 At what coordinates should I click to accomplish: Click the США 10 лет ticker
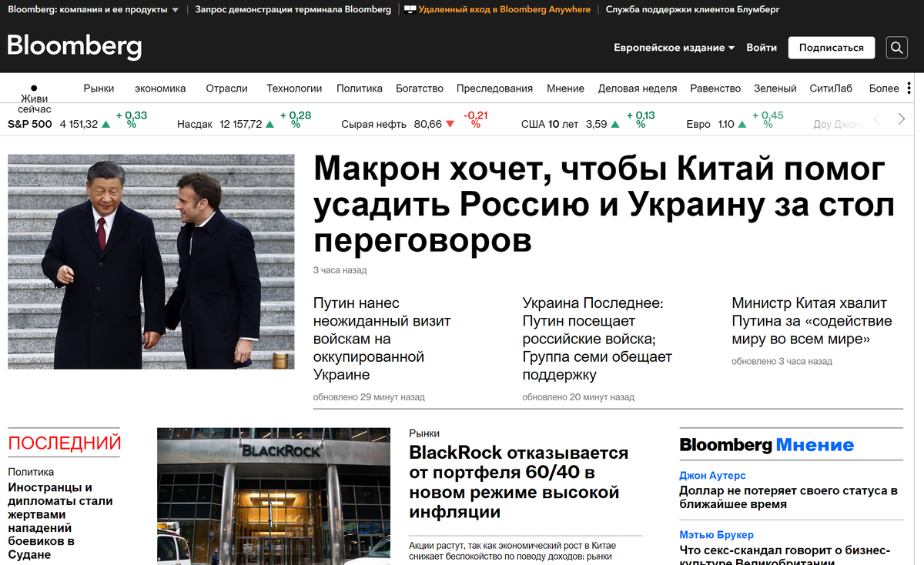(588, 122)
